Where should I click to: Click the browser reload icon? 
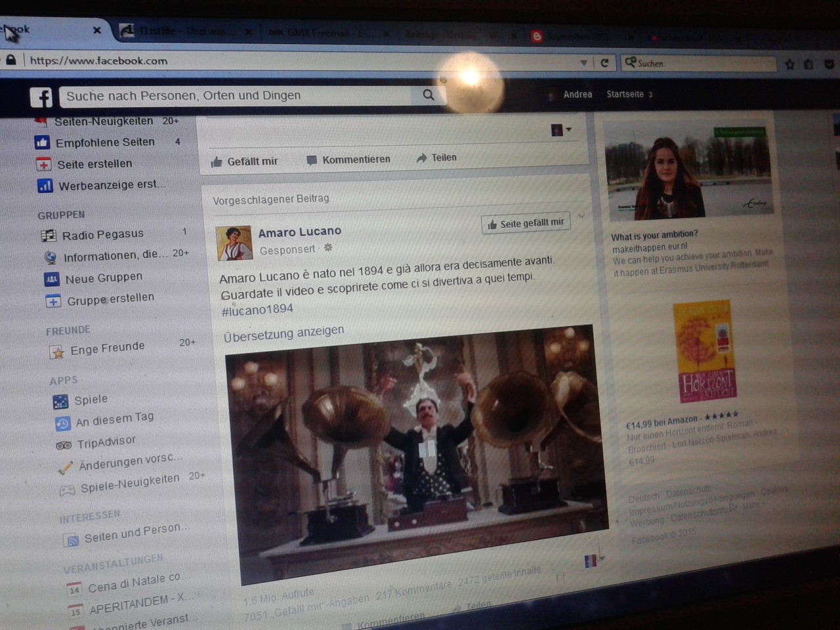pos(604,63)
